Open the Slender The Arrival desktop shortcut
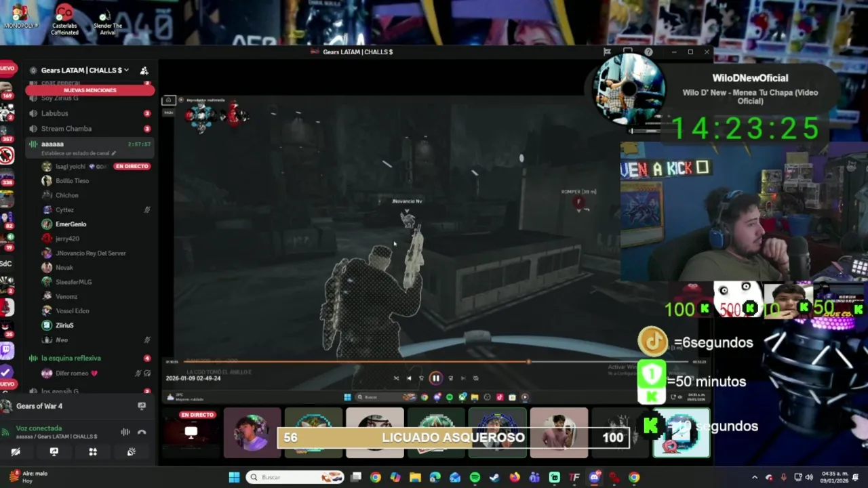 pos(107,20)
